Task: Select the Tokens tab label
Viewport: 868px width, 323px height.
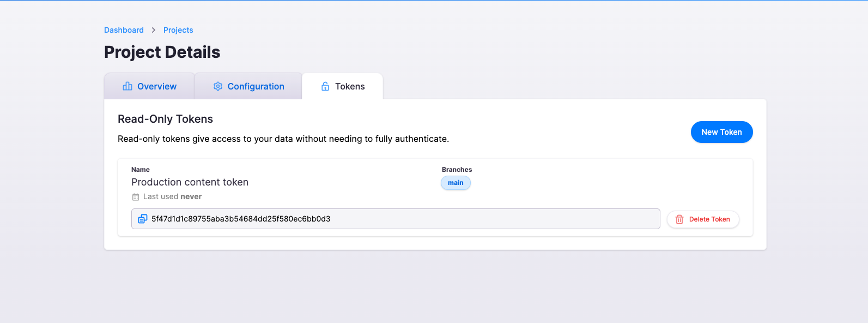Action: point(350,86)
